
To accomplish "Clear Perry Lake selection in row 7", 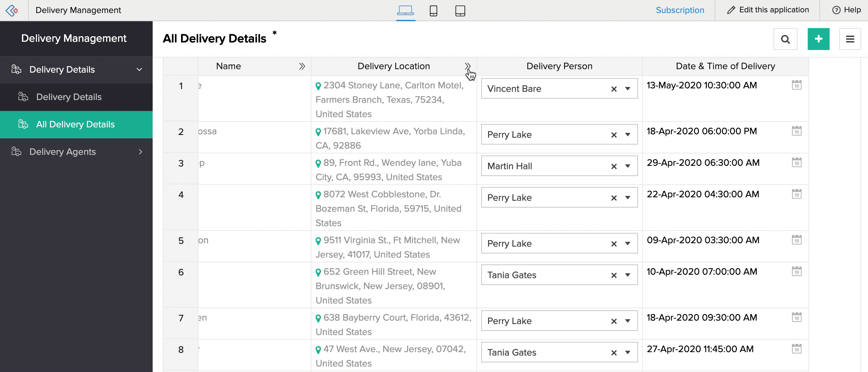I will pos(614,321).
